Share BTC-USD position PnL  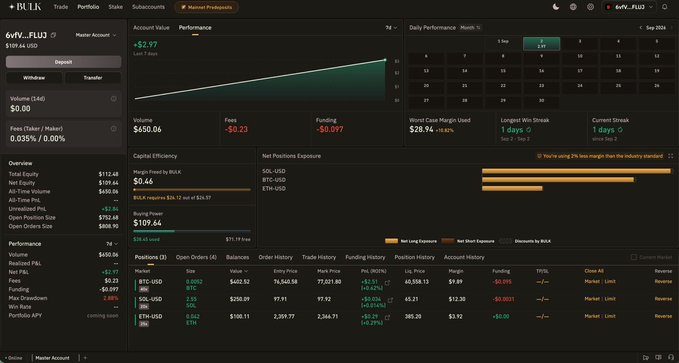pos(387,282)
